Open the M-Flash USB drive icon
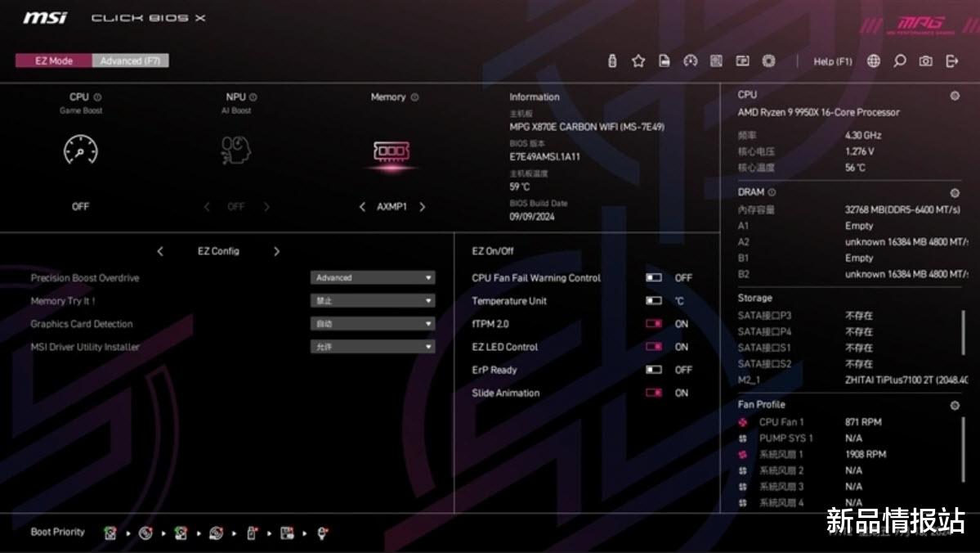 612,61
